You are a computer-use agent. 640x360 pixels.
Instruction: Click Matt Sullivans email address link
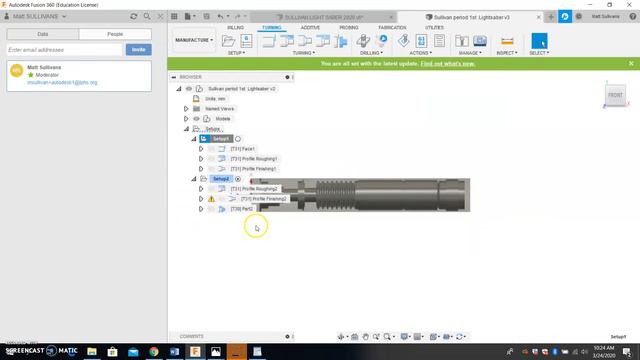(62, 82)
